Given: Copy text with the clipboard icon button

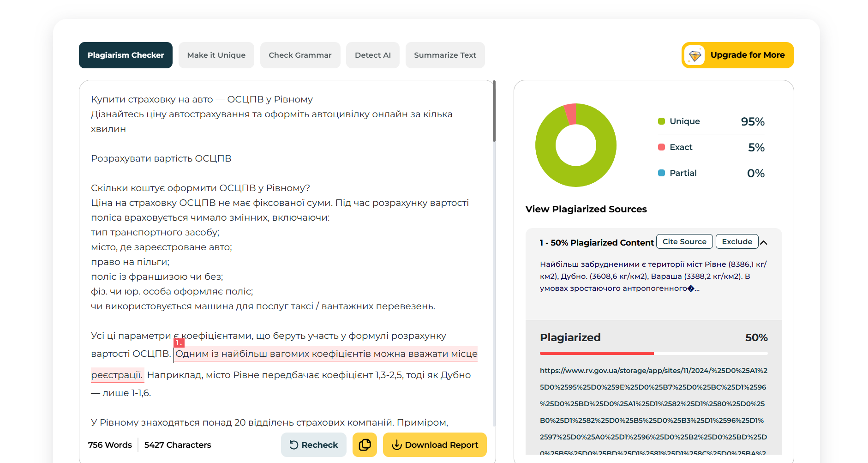Looking at the screenshot, I should click(365, 445).
